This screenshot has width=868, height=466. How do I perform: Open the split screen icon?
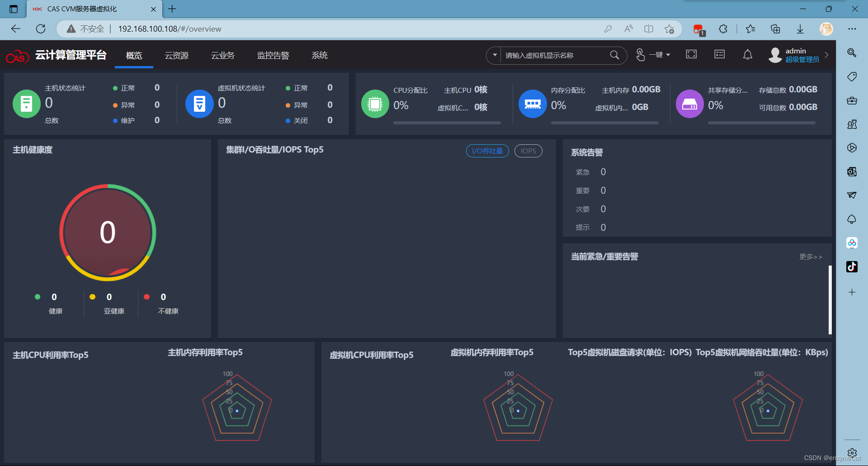pyautogui.click(x=649, y=29)
